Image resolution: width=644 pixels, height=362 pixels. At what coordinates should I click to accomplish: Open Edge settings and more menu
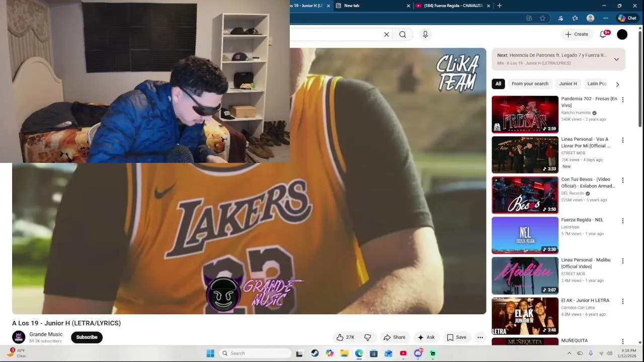click(x=606, y=18)
